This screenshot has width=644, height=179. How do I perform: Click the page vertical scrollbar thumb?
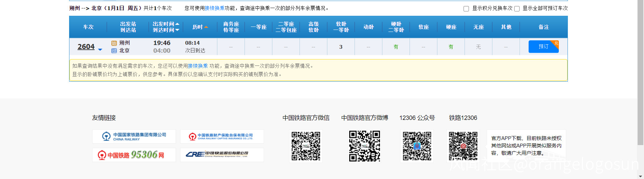point(640,72)
